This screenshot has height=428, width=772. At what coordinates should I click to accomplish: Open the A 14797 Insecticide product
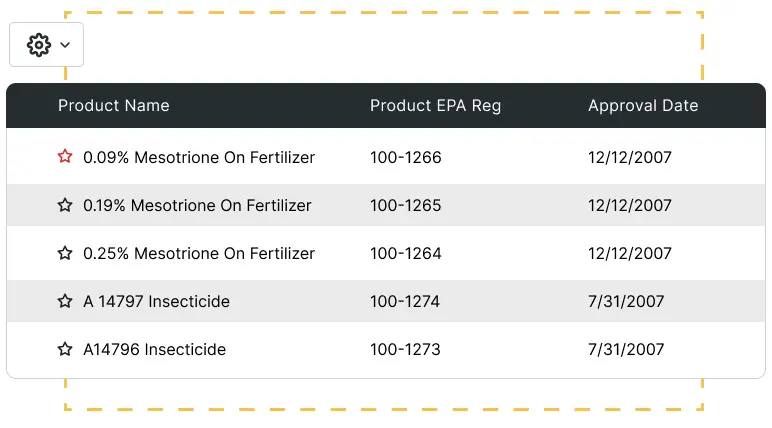click(156, 301)
